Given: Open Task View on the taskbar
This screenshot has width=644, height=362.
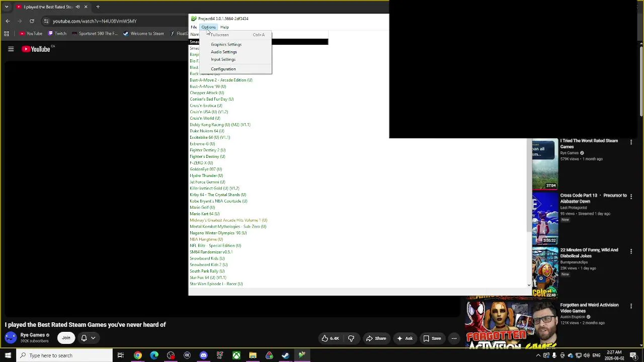Looking at the screenshot, I should (121, 355).
